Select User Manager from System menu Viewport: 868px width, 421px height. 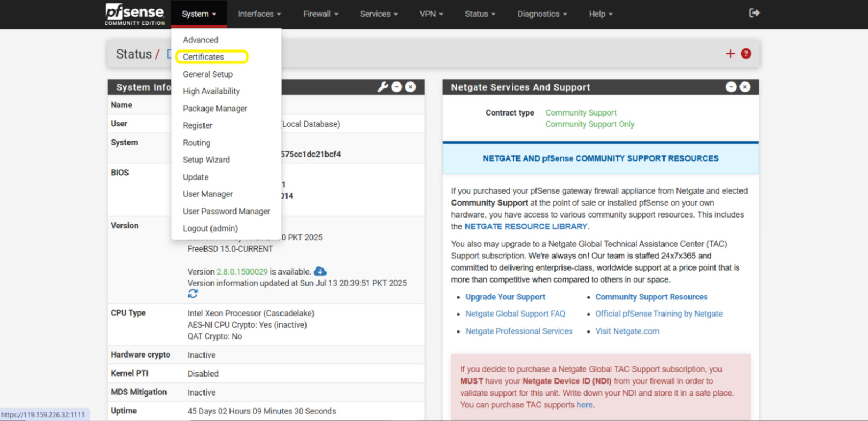click(208, 194)
